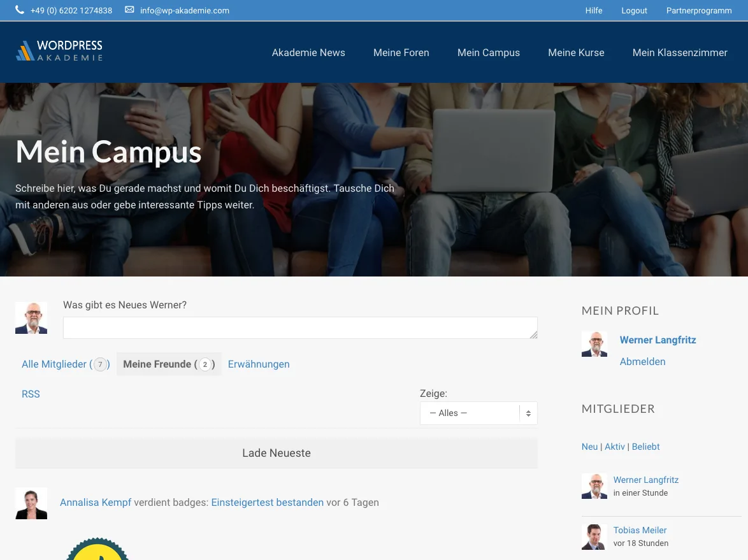
Task: Click the Lade Neueste button
Action: [x=277, y=453]
